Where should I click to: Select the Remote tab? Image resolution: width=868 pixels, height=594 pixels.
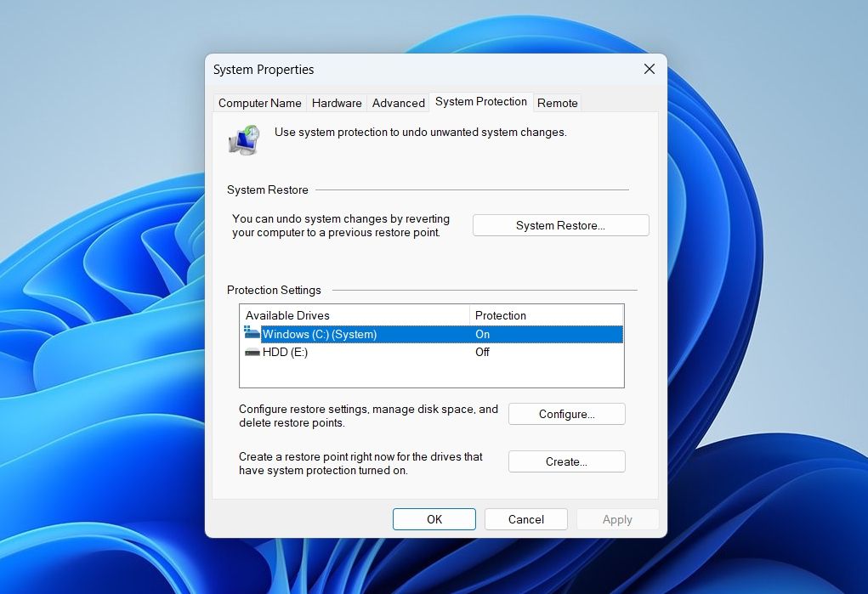click(x=558, y=103)
